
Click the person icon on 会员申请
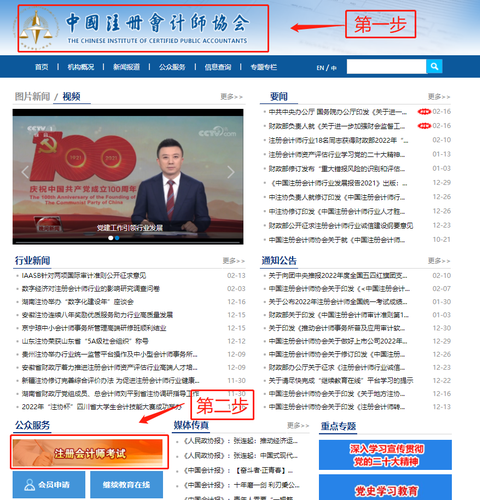pyautogui.click(x=30, y=485)
